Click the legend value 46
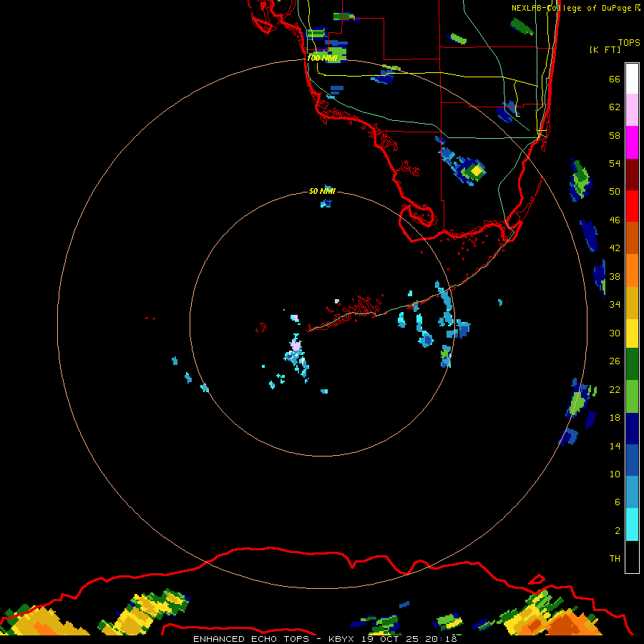Image resolution: width=644 pixels, height=644 pixels. (x=615, y=220)
